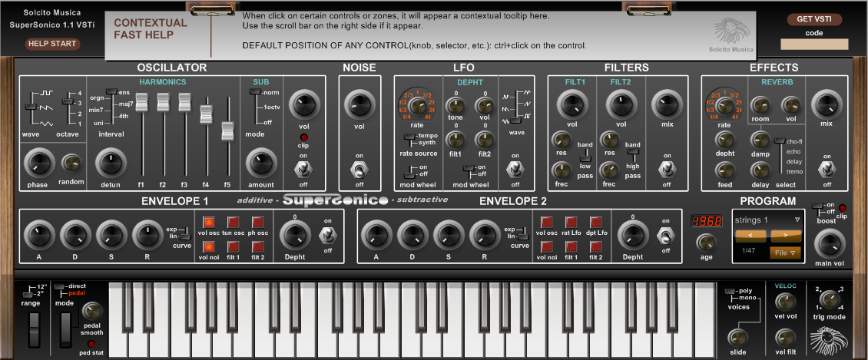
Task: Click the noise vol knob
Action: (x=359, y=104)
